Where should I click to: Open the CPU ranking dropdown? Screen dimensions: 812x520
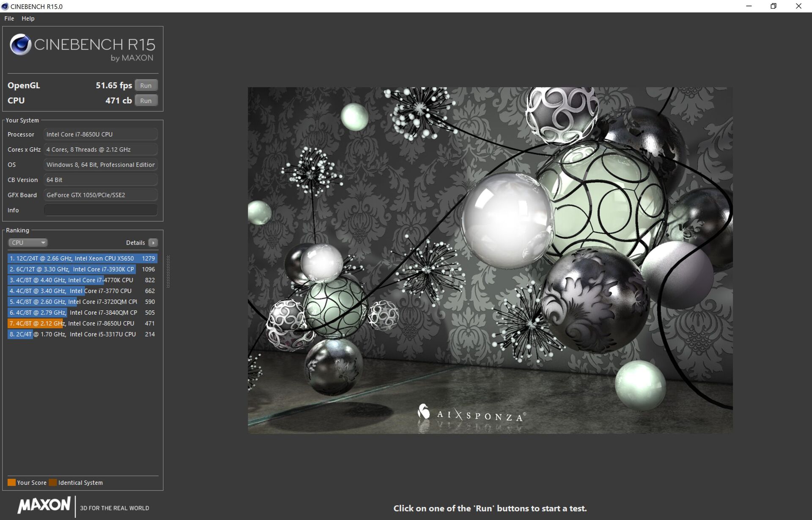(27, 242)
